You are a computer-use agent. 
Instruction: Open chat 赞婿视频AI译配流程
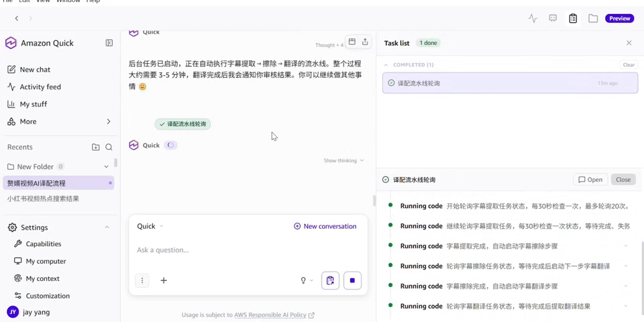point(58,183)
